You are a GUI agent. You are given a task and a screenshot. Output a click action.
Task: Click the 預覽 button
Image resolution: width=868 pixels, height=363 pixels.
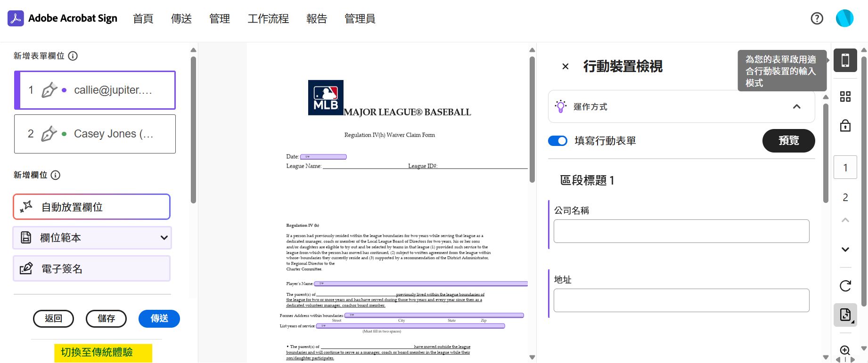788,141
